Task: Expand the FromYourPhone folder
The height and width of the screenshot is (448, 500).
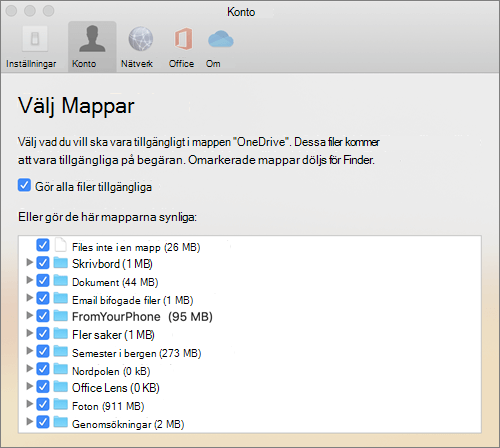Action: pos(29,315)
